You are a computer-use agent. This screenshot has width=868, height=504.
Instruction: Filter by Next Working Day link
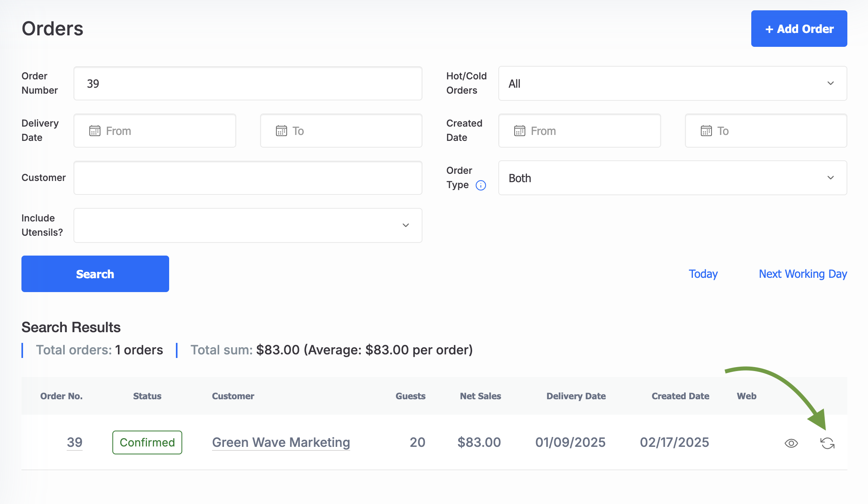pyautogui.click(x=803, y=274)
